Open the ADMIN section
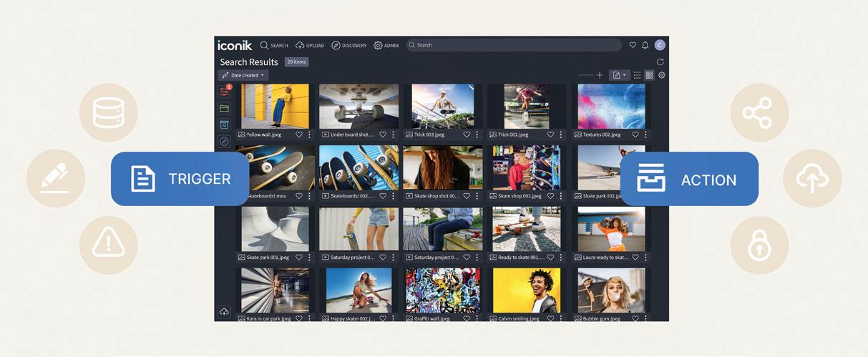The image size is (868, 357). click(386, 45)
